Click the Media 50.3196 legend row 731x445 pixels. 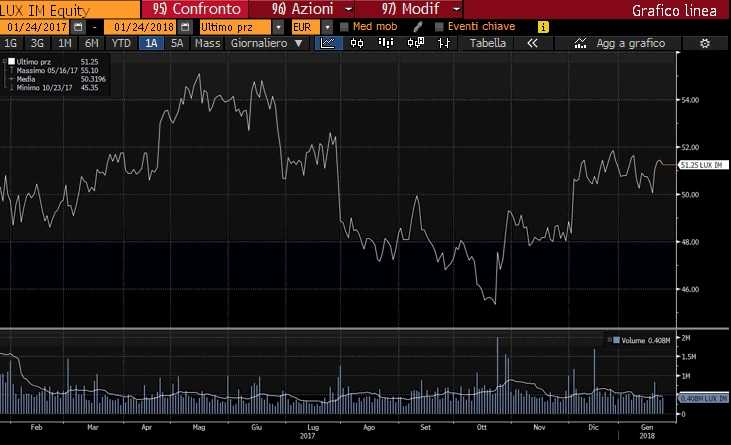click(61, 79)
